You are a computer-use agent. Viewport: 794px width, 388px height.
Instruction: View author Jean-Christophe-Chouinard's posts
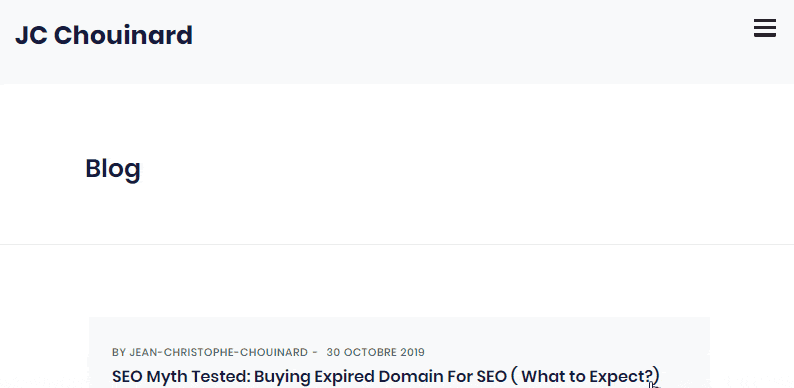pyautogui.click(x=218, y=352)
